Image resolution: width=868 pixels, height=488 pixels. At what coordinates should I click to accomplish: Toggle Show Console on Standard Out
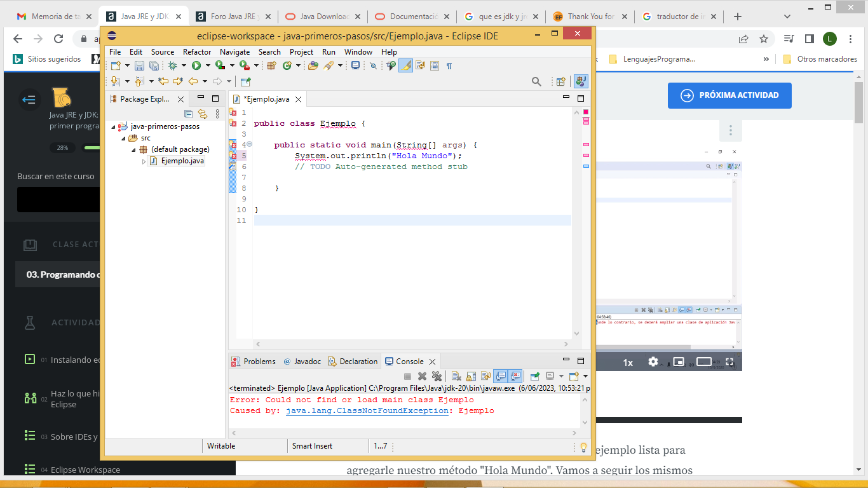(x=500, y=376)
